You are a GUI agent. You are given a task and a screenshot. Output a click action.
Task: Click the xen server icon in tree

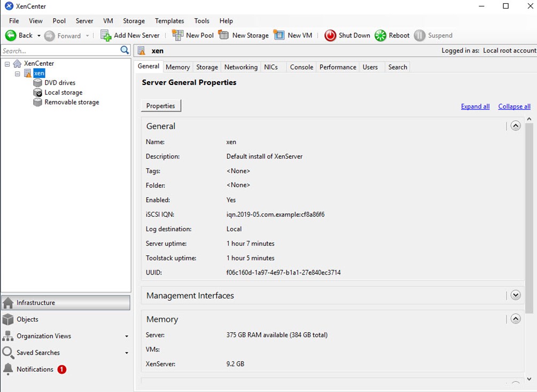28,73
